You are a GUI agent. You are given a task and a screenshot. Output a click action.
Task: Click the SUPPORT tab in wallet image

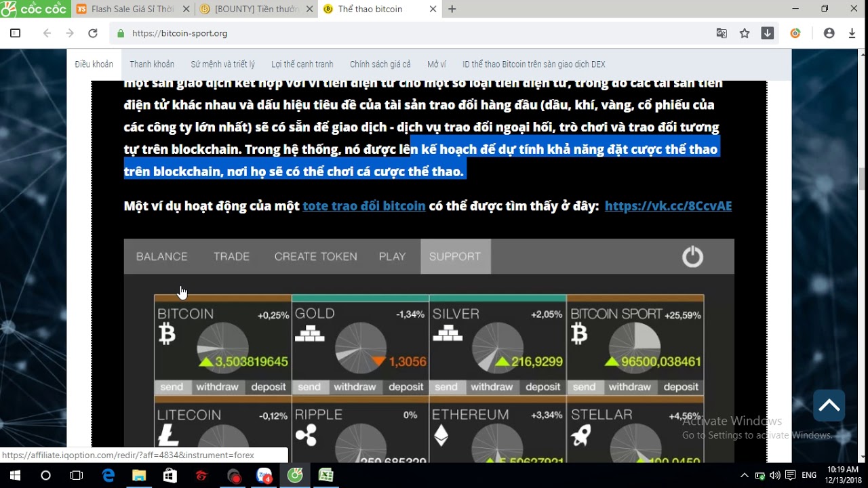[x=455, y=256]
